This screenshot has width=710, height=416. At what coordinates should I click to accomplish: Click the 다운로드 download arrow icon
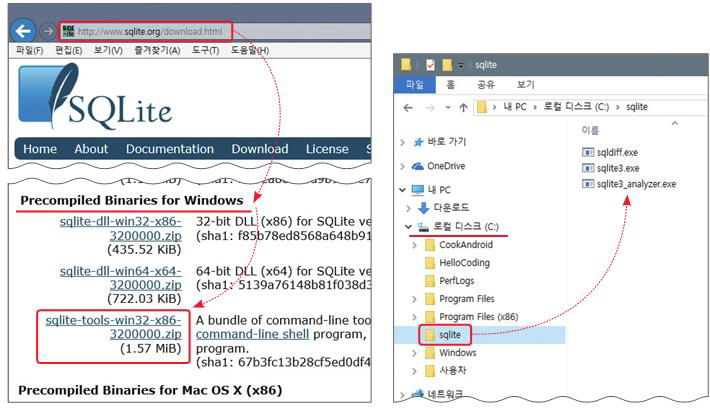pyautogui.click(x=424, y=208)
